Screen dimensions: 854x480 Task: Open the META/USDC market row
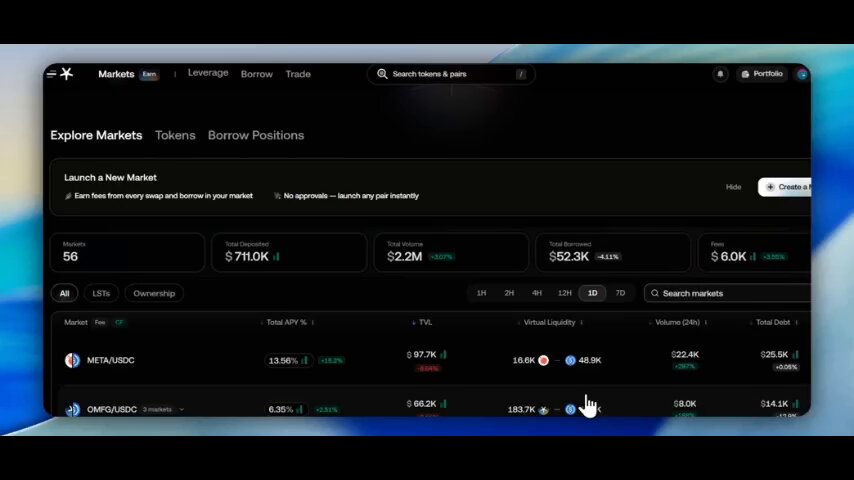(x=430, y=360)
